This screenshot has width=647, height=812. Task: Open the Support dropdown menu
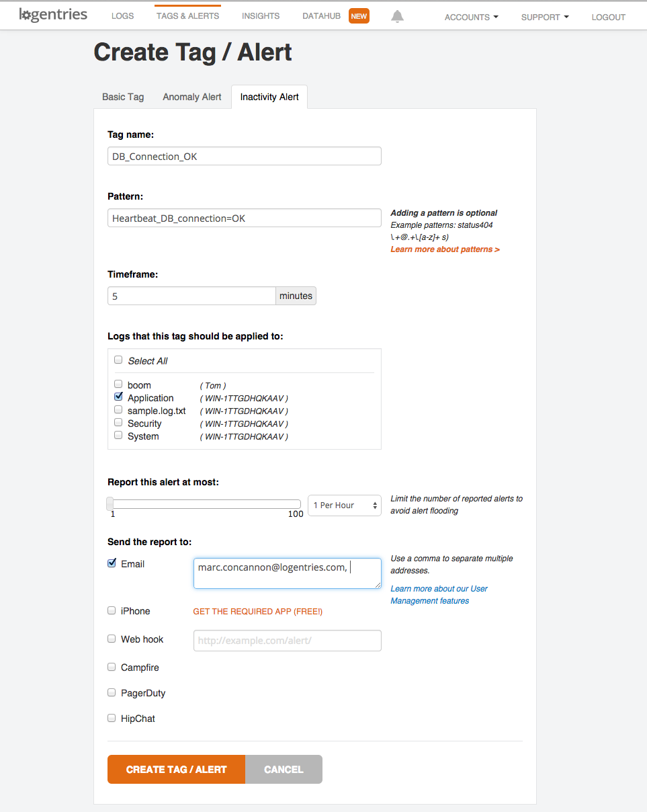pyautogui.click(x=545, y=17)
